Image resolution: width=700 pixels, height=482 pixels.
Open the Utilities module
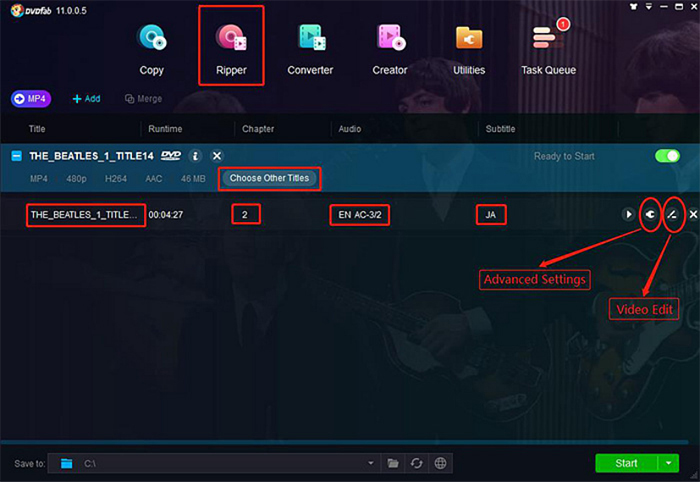[469, 50]
